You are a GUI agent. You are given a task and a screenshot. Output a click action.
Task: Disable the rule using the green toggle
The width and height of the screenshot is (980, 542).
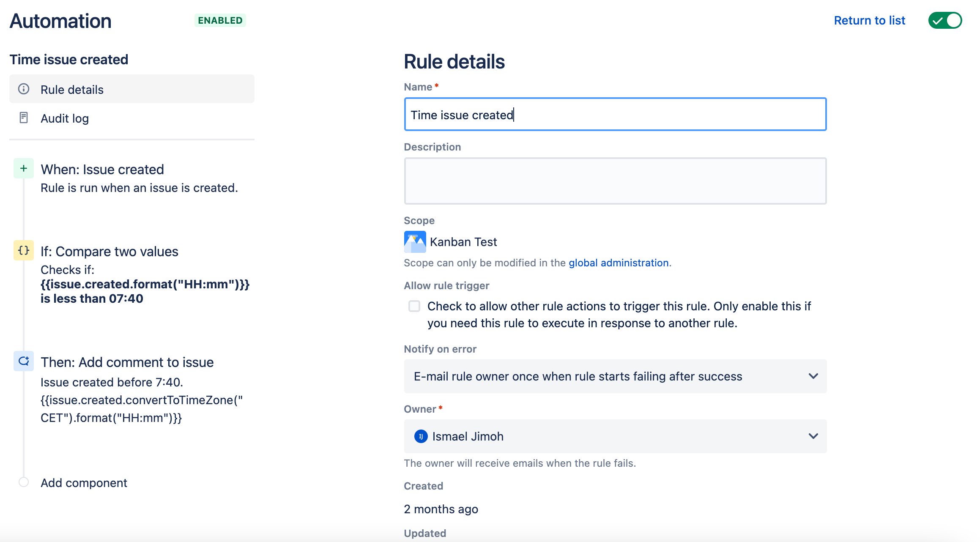(x=945, y=20)
